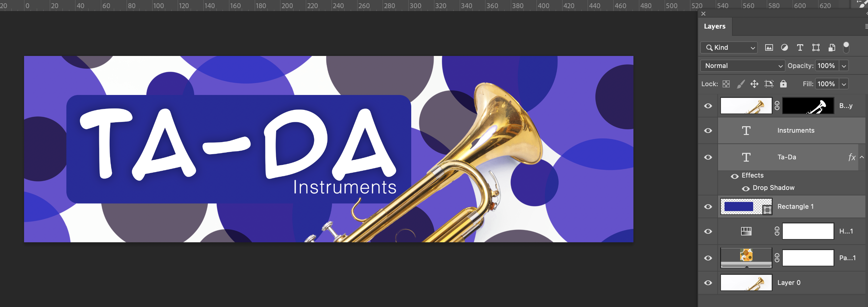The height and width of the screenshot is (307, 868).
Task: Lock transparent pixels icon
Action: [726, 84]
